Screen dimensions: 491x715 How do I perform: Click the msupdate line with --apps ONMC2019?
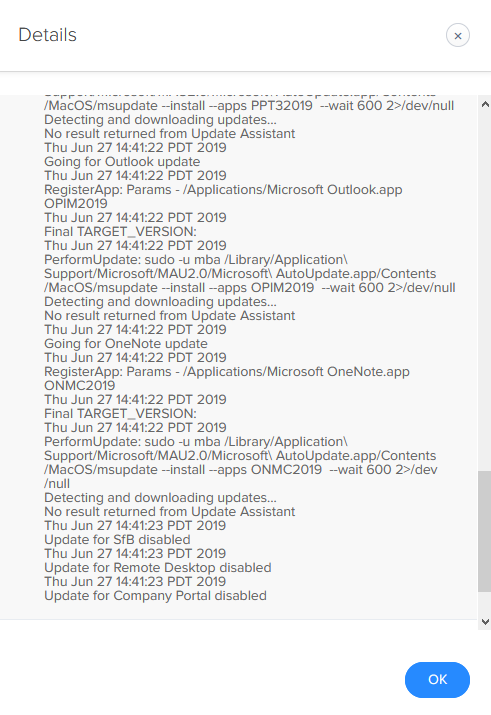241,470
